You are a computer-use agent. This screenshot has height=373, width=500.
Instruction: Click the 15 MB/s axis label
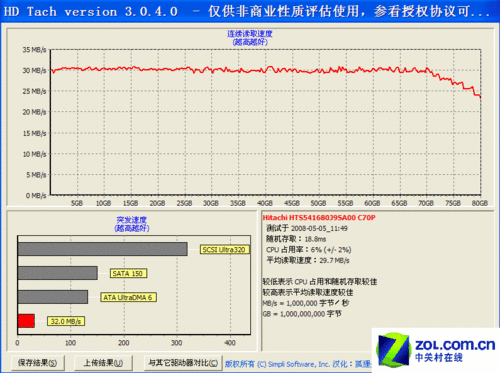[x=34, y=133]
